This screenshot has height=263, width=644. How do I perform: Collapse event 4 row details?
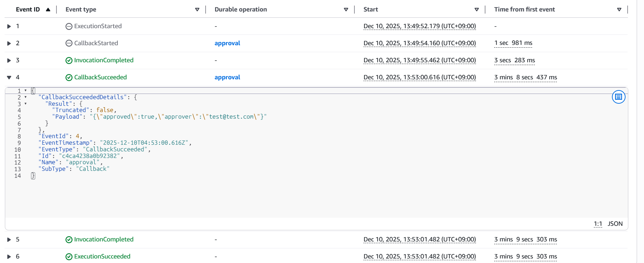tap(9, 78)
